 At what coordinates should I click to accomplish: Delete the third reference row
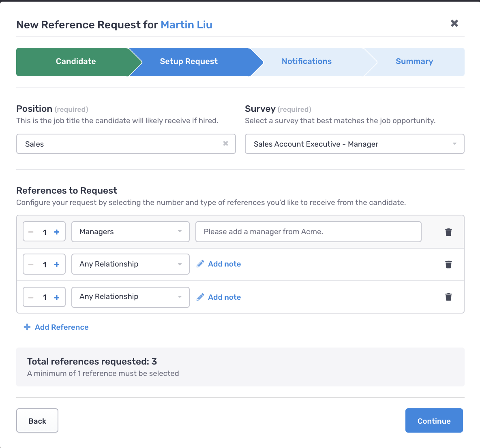(448, 297)
